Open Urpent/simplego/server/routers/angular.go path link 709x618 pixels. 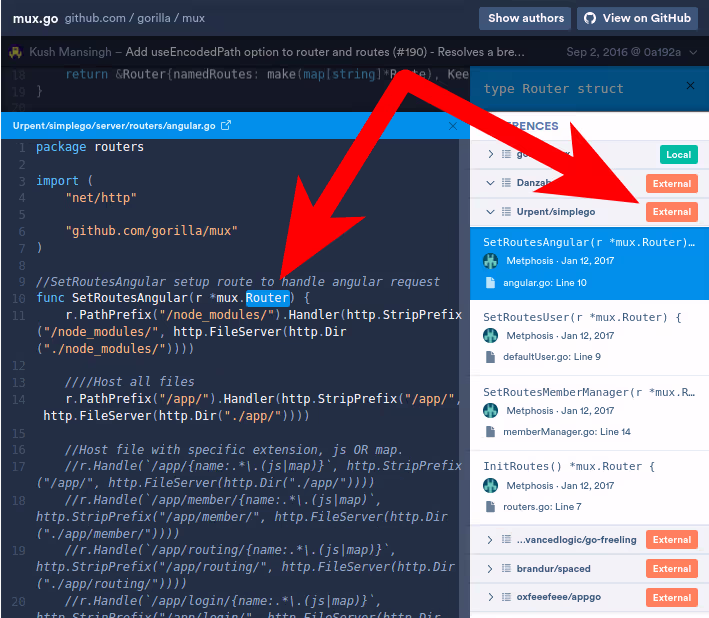pyautogui.click(x=114, y=126)
